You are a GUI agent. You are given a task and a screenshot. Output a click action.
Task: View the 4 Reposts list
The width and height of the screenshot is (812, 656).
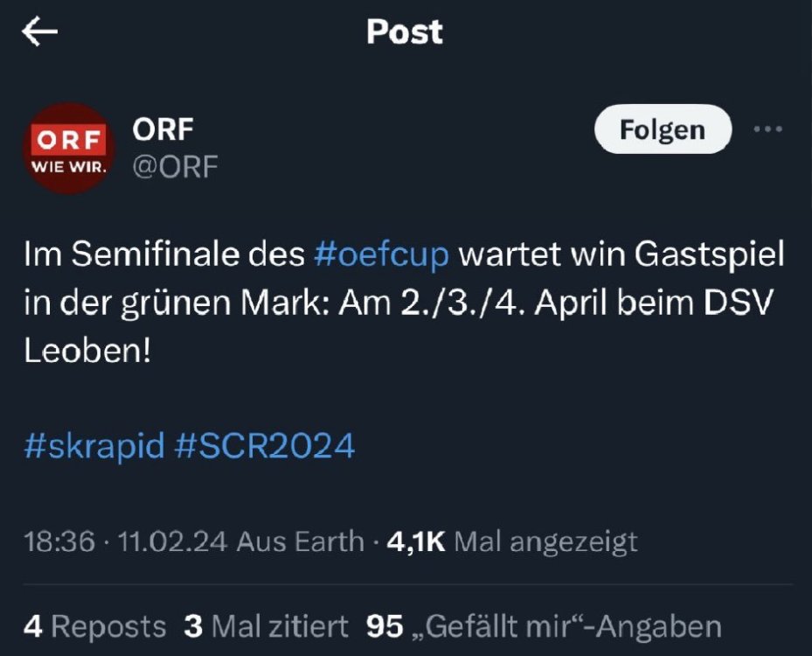94,626
